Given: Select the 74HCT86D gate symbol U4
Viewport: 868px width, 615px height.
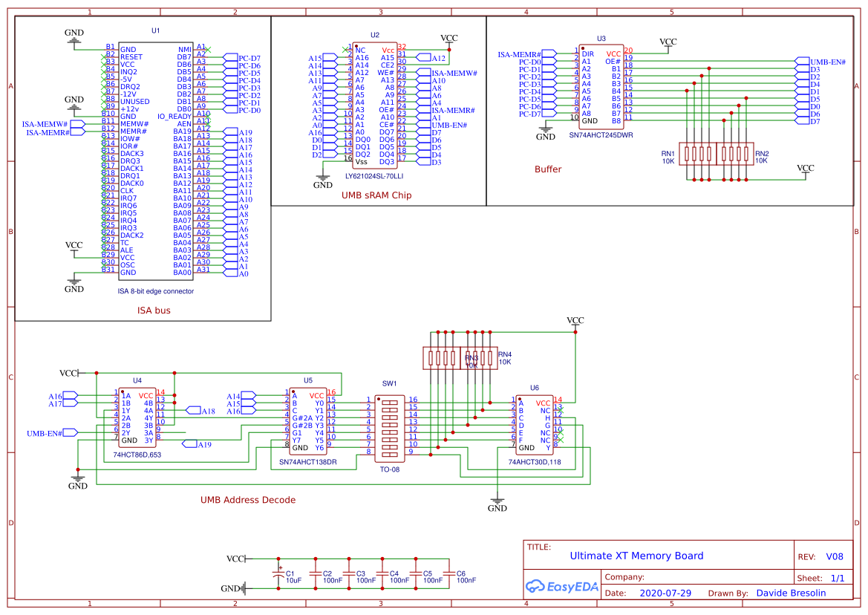Looking at the screenshot, I should tap(137, 416).
